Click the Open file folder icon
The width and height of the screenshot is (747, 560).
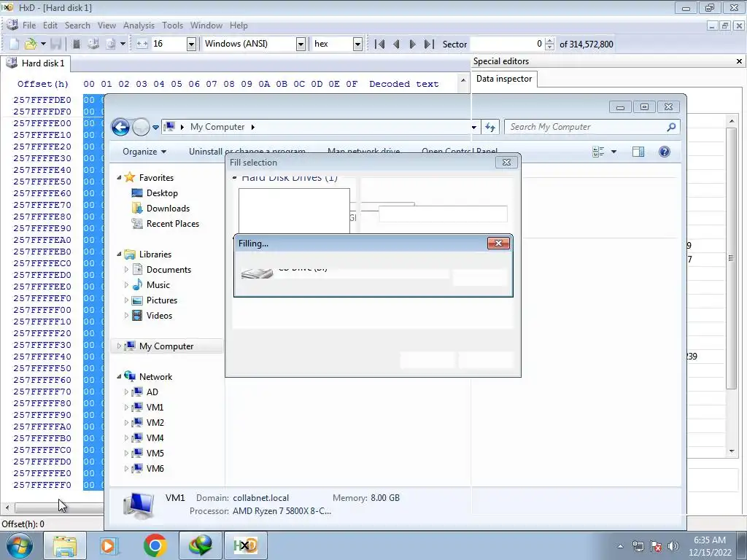(31, 44)
